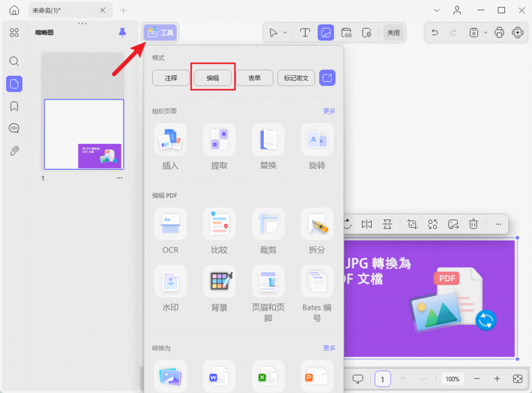Open the four-circle dashboard sidebar icon
This screenshot has width=532, height=393.
pos(14,33)
